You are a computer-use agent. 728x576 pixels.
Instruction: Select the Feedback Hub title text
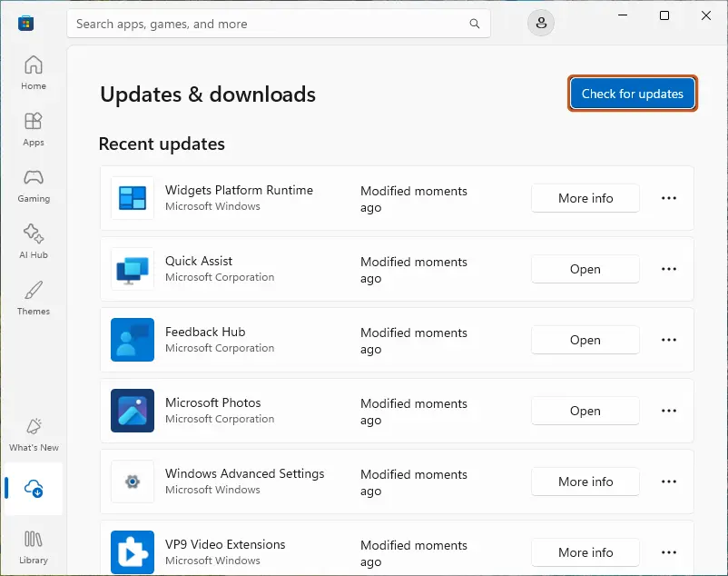tap(205, 332)
